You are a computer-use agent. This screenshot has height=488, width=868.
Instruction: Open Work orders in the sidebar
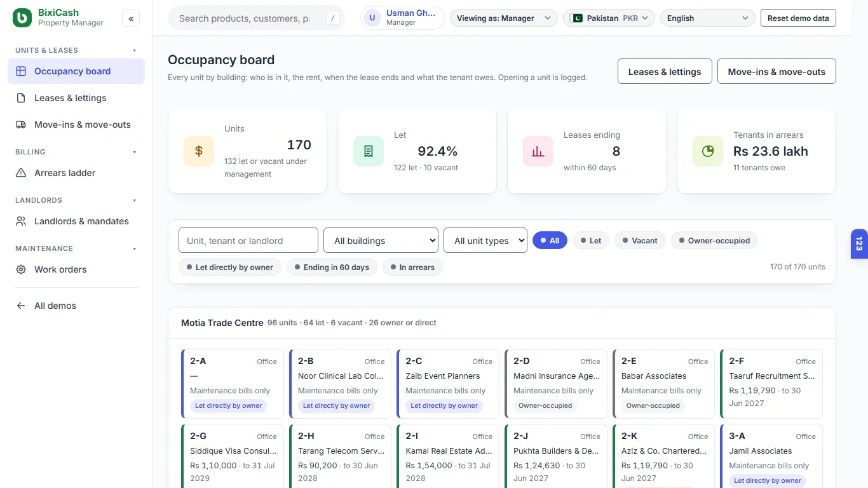(76, 269)
